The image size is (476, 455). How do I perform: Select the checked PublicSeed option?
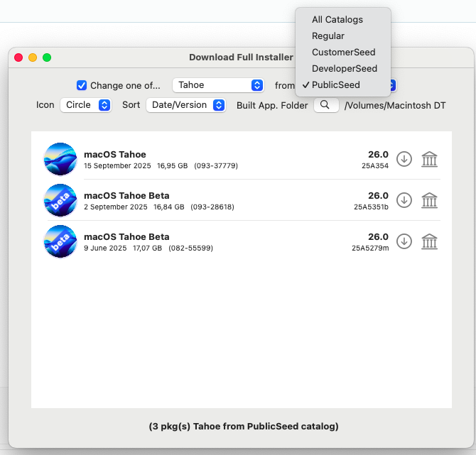[x=343, y=85]
